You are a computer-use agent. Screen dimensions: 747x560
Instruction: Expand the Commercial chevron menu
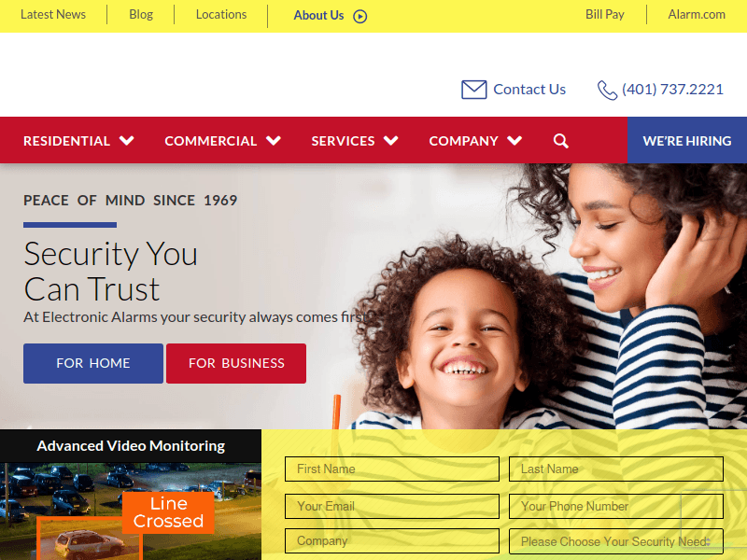pyautogui.click(x=274, y=141)
